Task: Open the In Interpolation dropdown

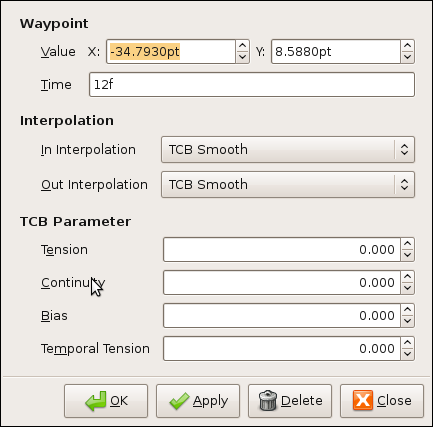Action: pos(288,150)
